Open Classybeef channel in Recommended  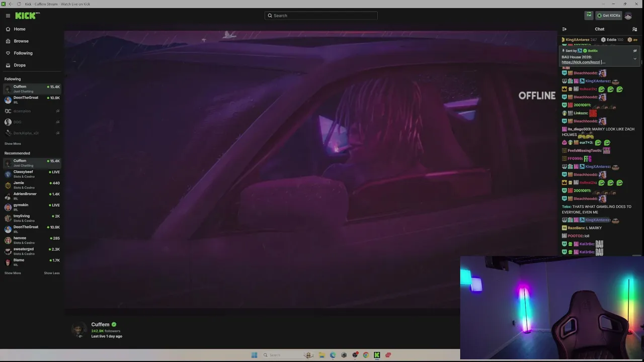point(31,174)
